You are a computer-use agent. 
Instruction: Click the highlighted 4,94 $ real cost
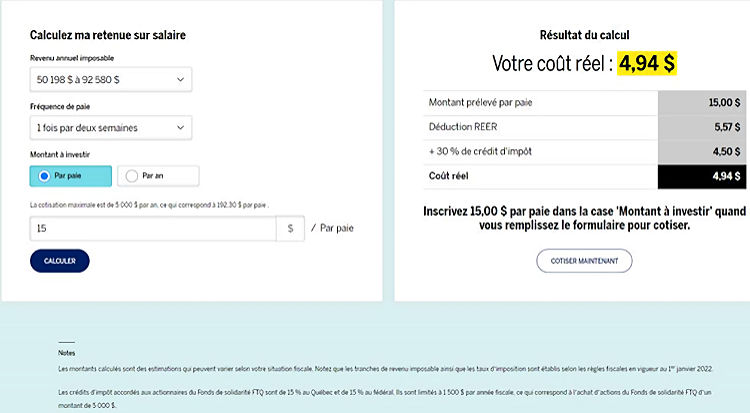click(647, 63)
